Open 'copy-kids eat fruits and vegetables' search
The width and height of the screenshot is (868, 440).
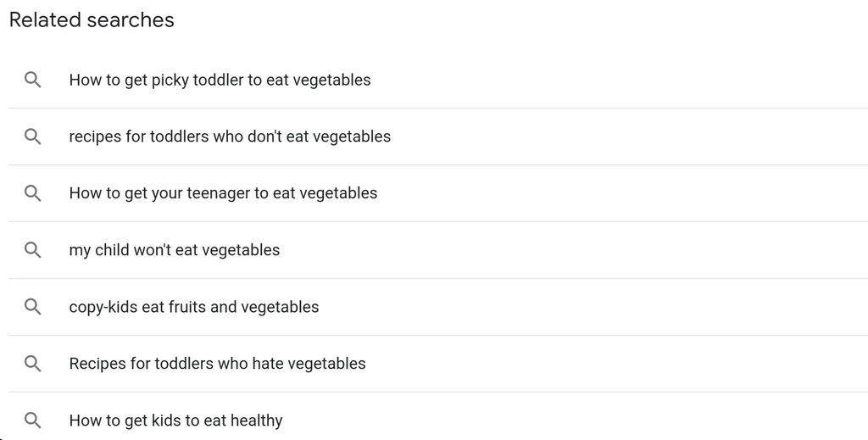click(194, 307)
